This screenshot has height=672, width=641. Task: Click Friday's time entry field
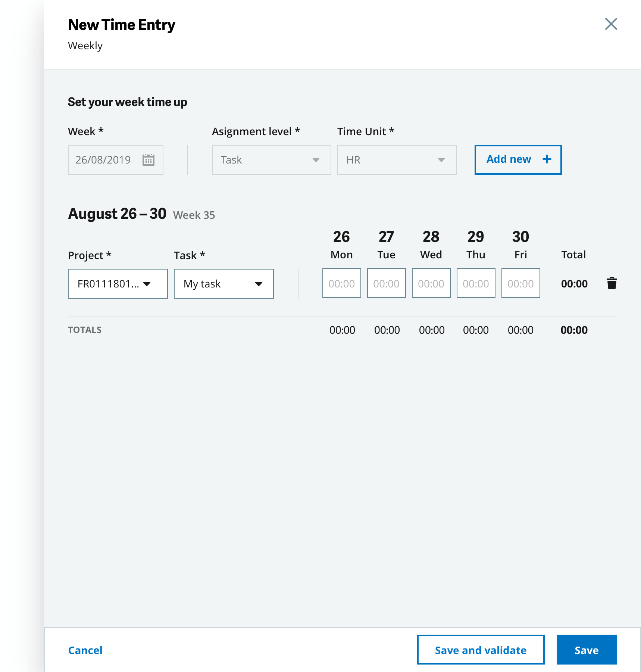tap(520, 283)
